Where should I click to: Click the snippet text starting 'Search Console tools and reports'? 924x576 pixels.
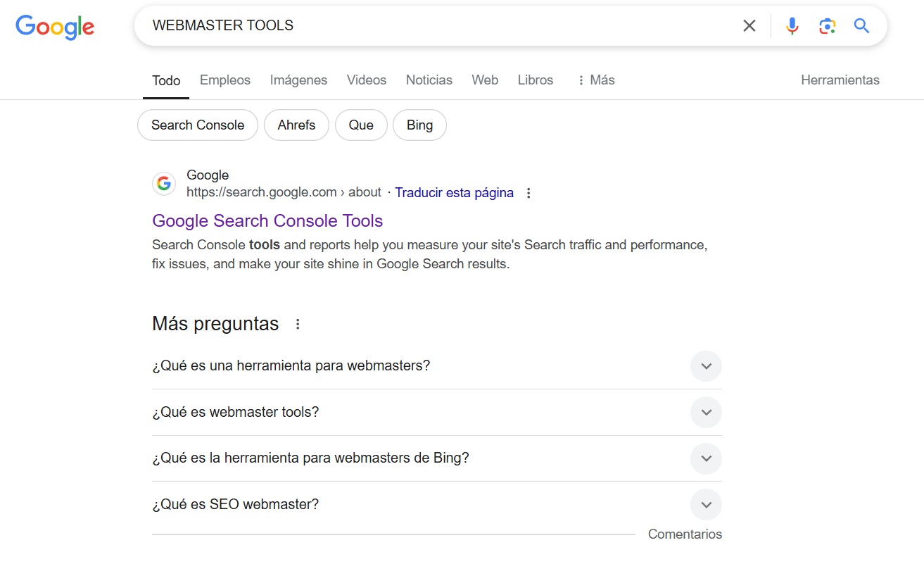429,255
